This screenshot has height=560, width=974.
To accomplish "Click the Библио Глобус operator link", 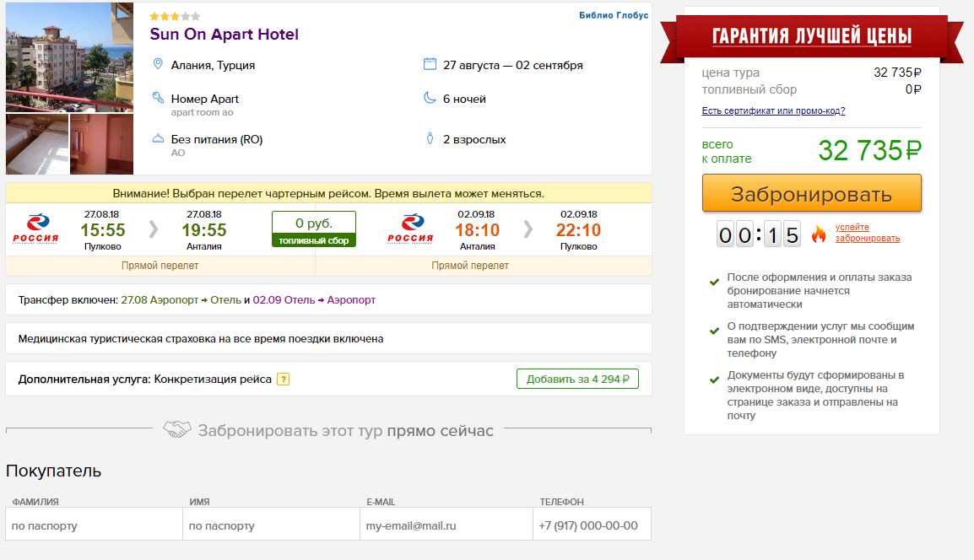I will tap(614, 15).
